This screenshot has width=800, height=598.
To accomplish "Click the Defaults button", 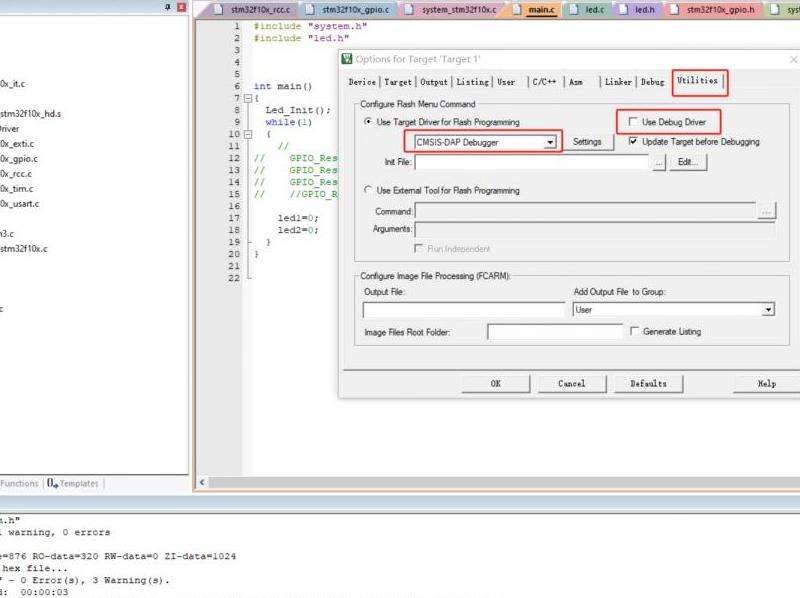I will pyautogui.click(x=648, y=383).
